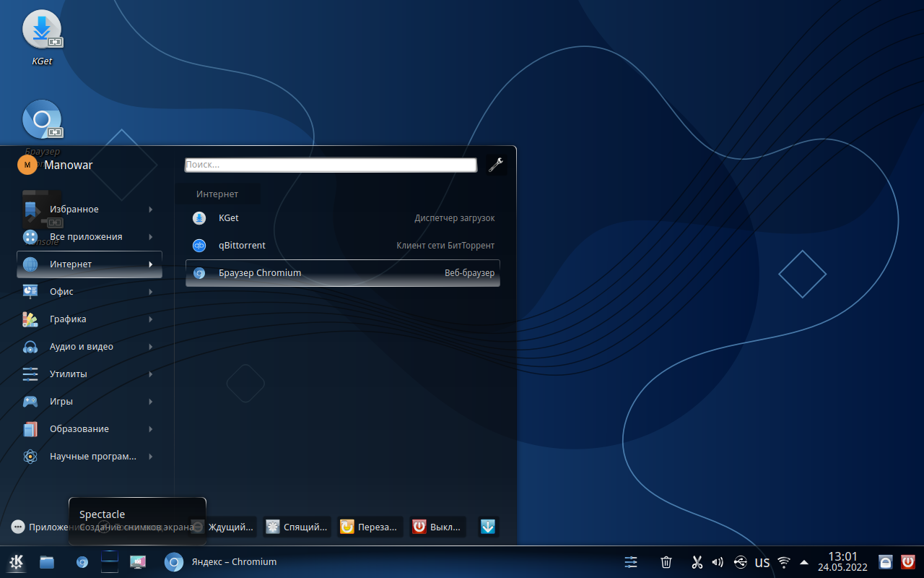924x578 pixels.
Task: Toggle the US keyboard layout indicator
Action: click(762, 562)
